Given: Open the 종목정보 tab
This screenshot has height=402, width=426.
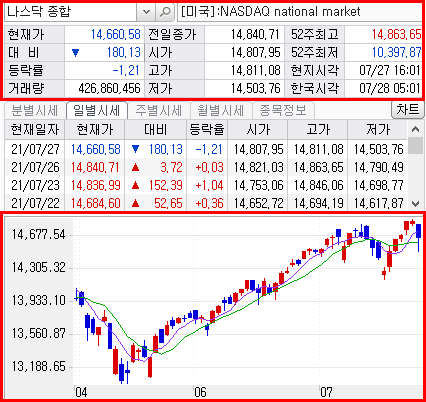Looking at the screenshot, I should [283, 110].
